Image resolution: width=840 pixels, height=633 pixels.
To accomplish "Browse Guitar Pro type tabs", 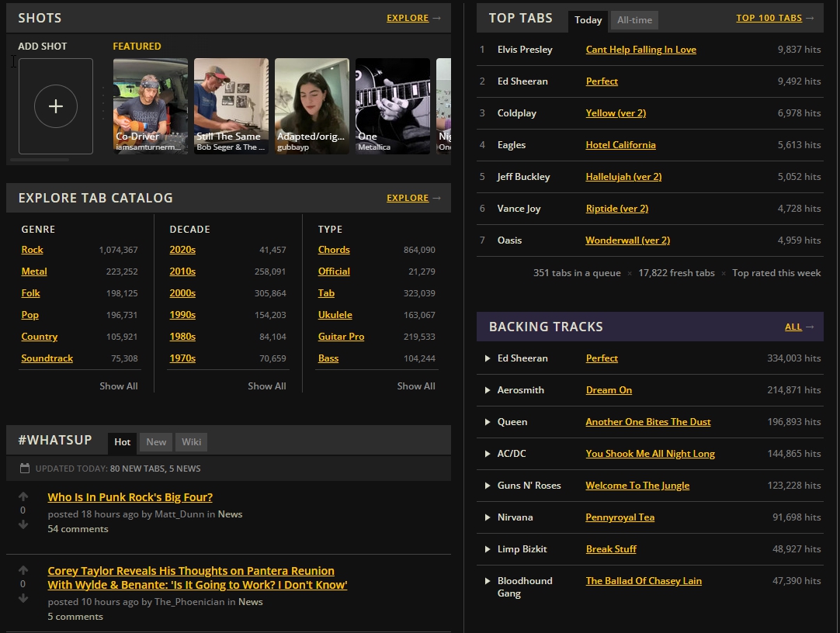I will tap(342, 337).
